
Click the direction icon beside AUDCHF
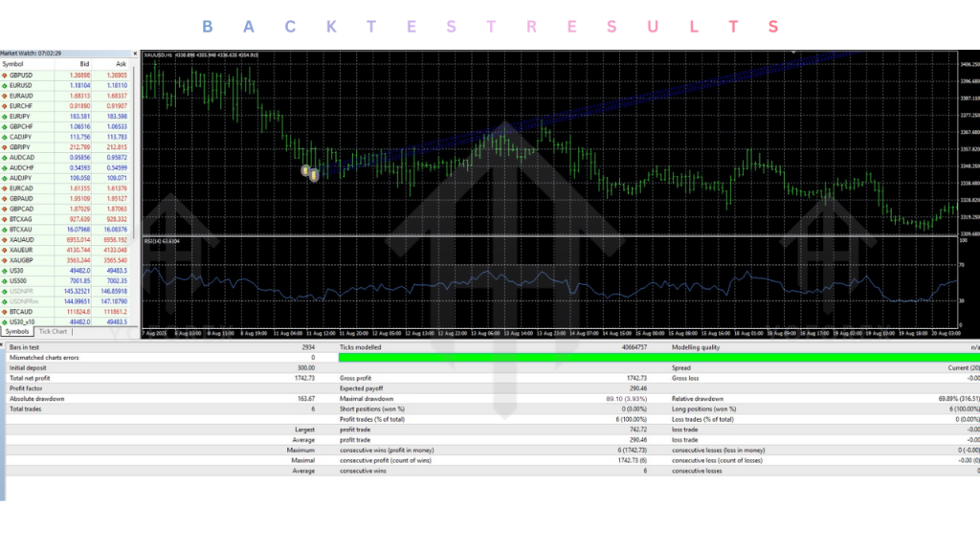click(5, 167)
